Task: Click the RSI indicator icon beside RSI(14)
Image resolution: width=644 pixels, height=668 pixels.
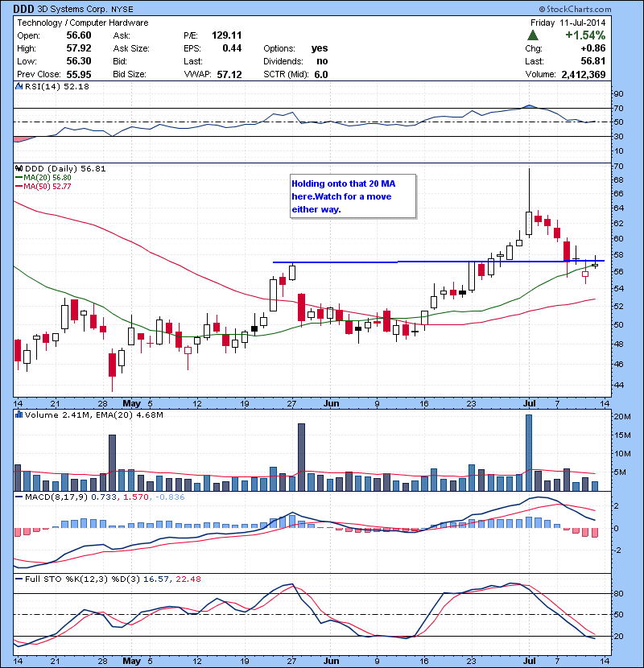Action: coord(19,86)
